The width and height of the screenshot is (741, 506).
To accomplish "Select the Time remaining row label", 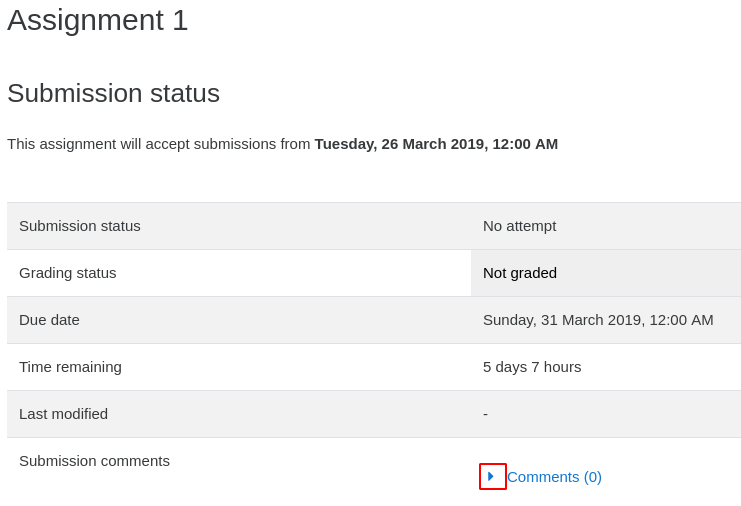I will (70, 367).
